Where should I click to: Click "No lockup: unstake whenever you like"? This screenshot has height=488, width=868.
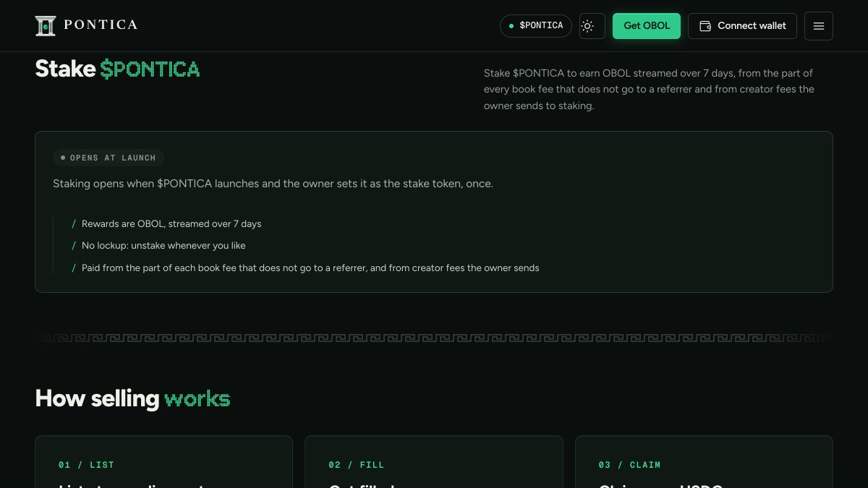tap(163, 246)
